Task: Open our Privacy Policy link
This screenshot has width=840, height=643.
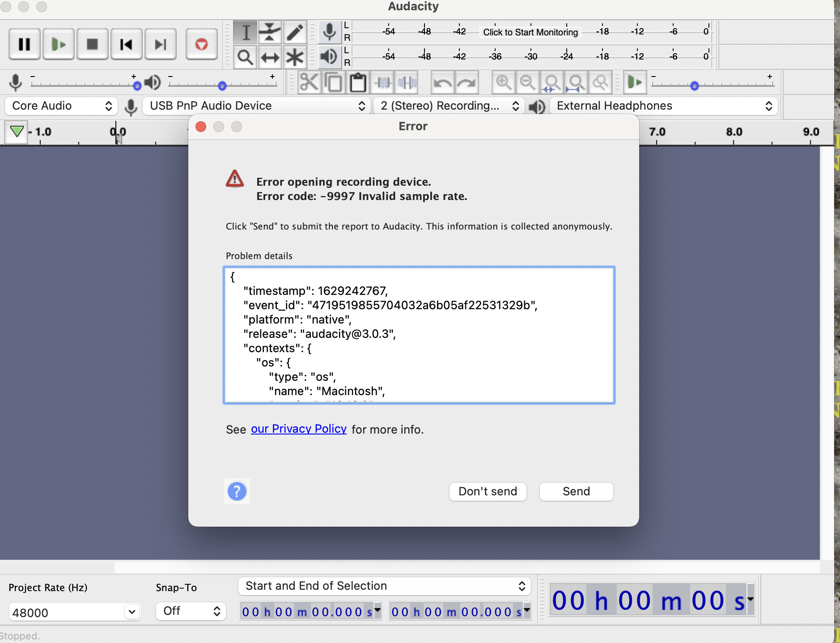Action: (x=299, y=429)
